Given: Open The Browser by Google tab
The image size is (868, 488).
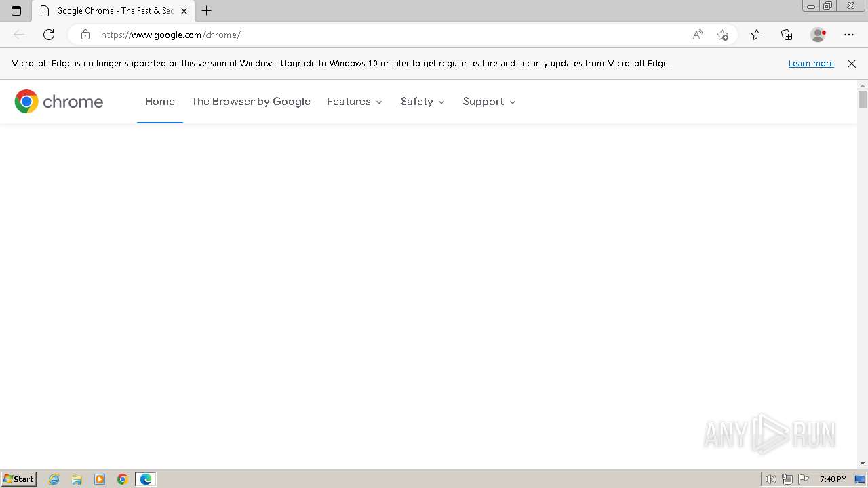Looking at the screenshot, I should coord(251,102).
